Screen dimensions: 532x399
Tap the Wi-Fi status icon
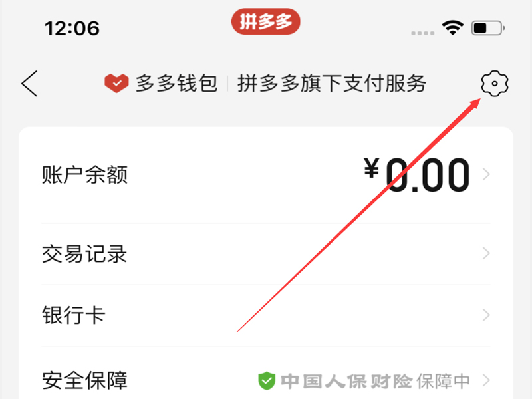pos(453,27)
